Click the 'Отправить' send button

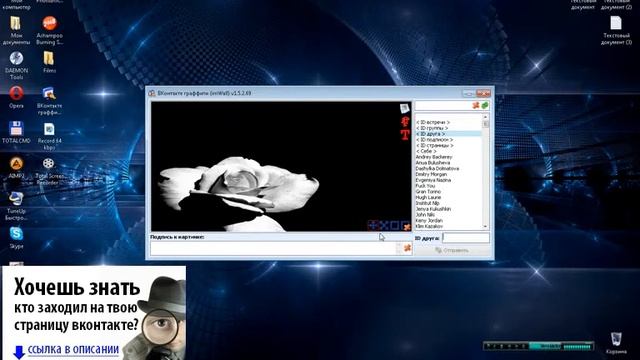[452, 250]
